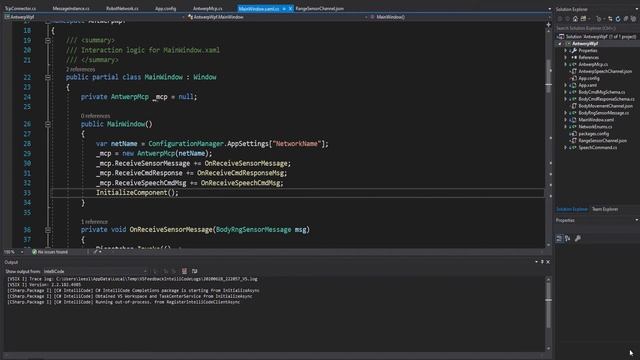Click the Refresh icon in Solution Explorer toolbar
Image resolution: width=640 pixels, height=360 pixels.
tap(618, 19)
